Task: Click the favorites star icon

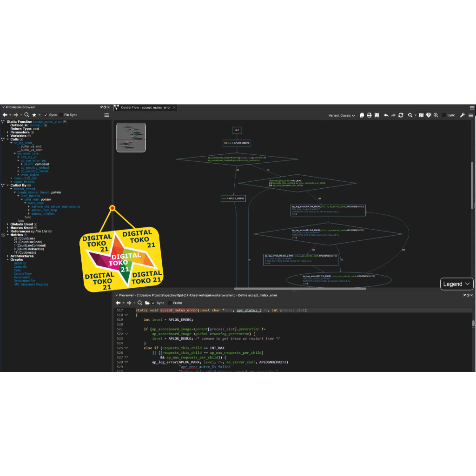Action: coord(34,115)
